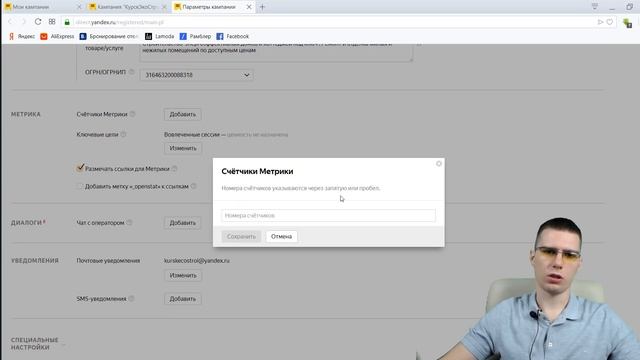Viewport: 640px width, 360px height.
Task: Expand the Специальные настройки section
Action: pyautogui.click(x=35, y=343)
